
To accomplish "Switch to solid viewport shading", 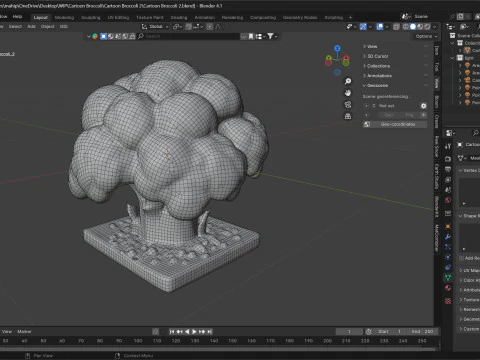I will point(413,27).
